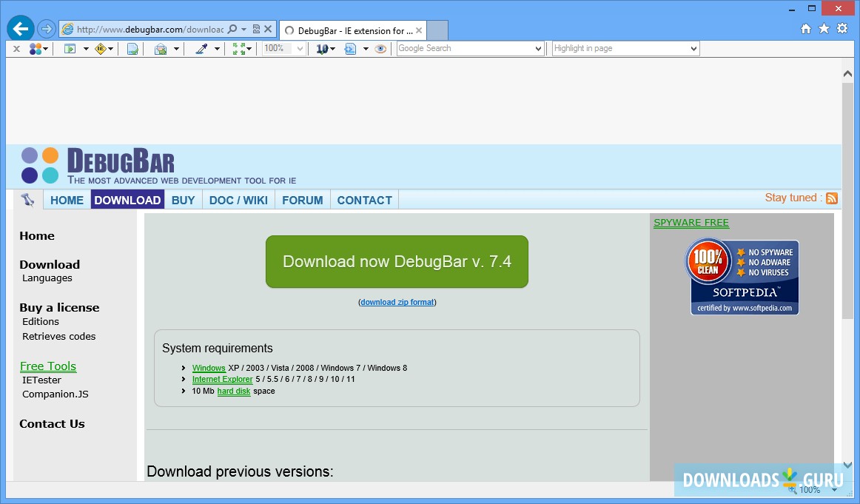Open the download zip format link
This screenshot has height=504, width=860.
point(397,302)
